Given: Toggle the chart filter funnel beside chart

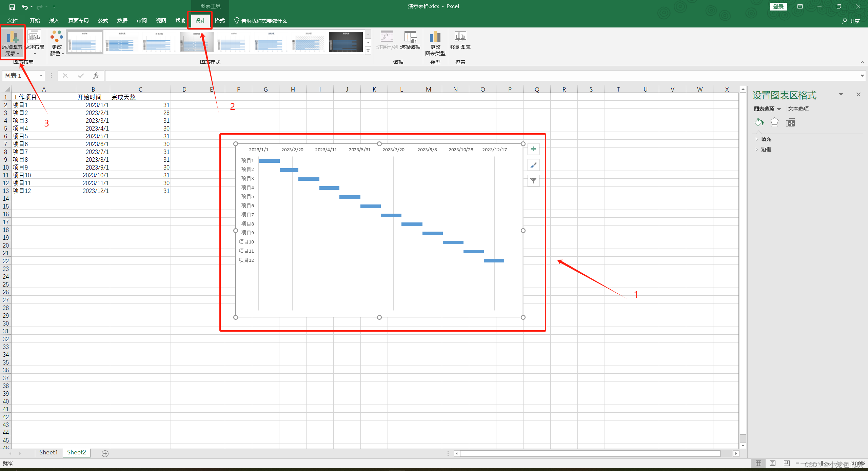Looking at the screenshot, I should 533,181.
